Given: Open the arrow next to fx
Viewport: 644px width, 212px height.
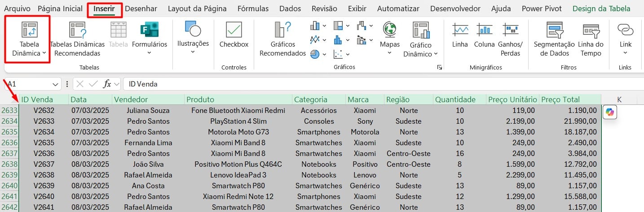Looking at the screenshot, I should [116, 84].
